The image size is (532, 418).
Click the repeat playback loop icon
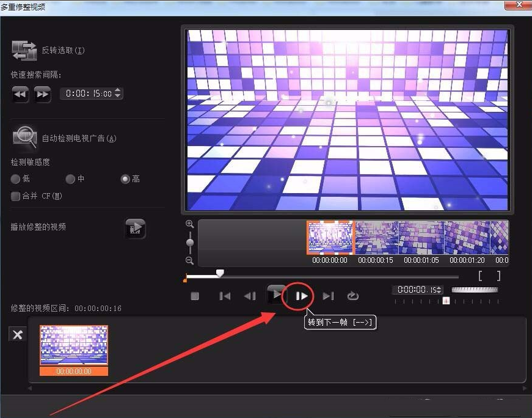tap(353, 296)
